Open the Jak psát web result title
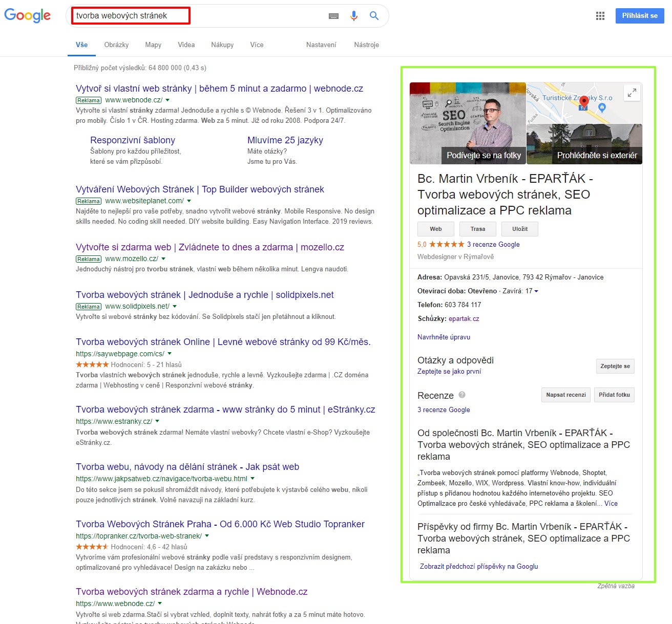The height and width of the screenshot is (624, 672). pos(187,467)
